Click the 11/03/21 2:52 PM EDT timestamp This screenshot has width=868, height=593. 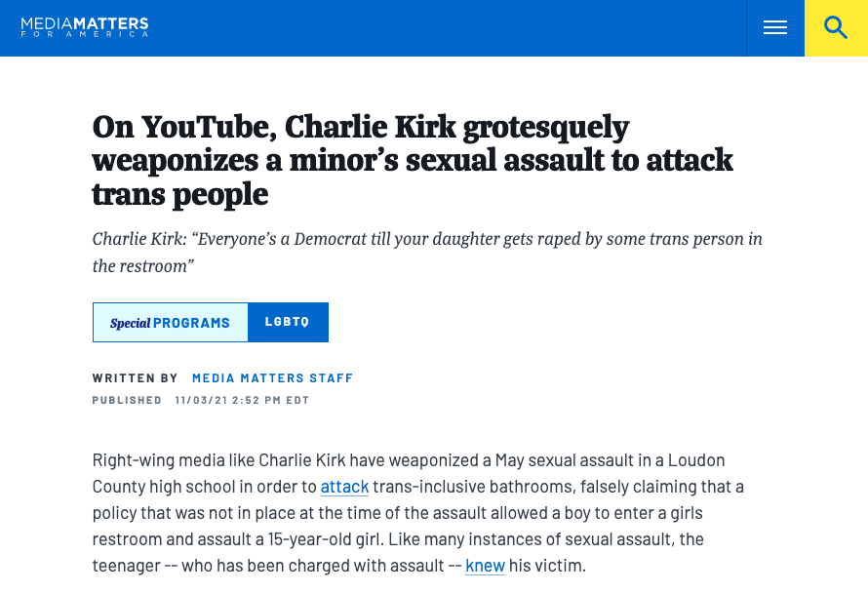pyautogui.click(x=242, y=400)
